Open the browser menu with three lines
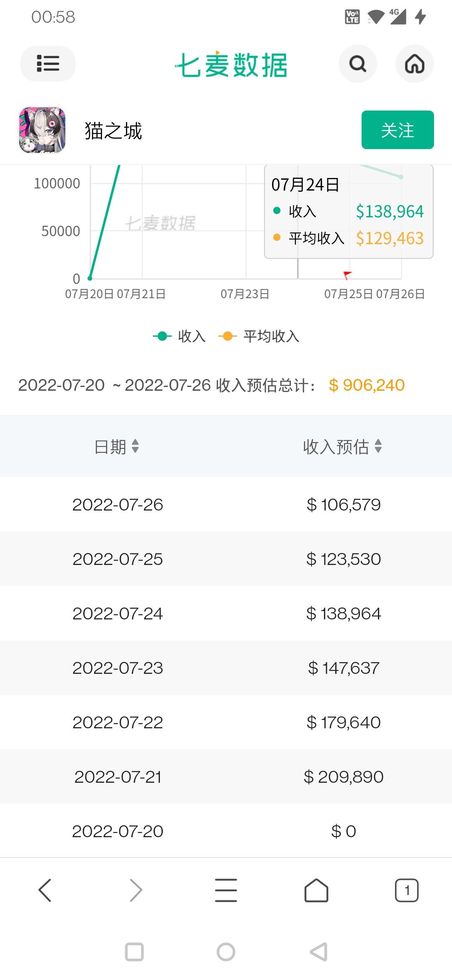The height and width of the screenshot is (980, 452). point(226,890)
